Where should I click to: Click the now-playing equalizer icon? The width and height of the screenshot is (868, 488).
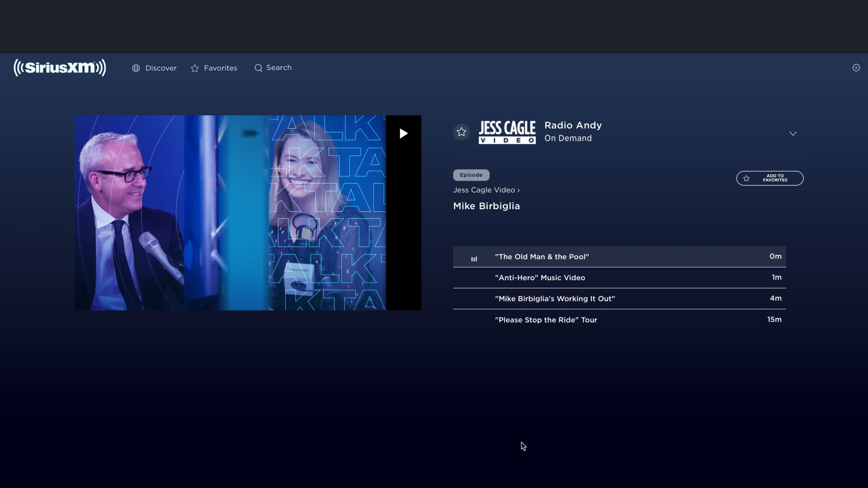click(474, 258)
